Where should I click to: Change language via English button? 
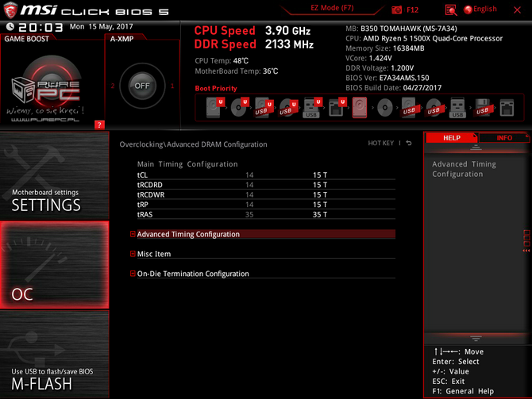pos(480,10)
